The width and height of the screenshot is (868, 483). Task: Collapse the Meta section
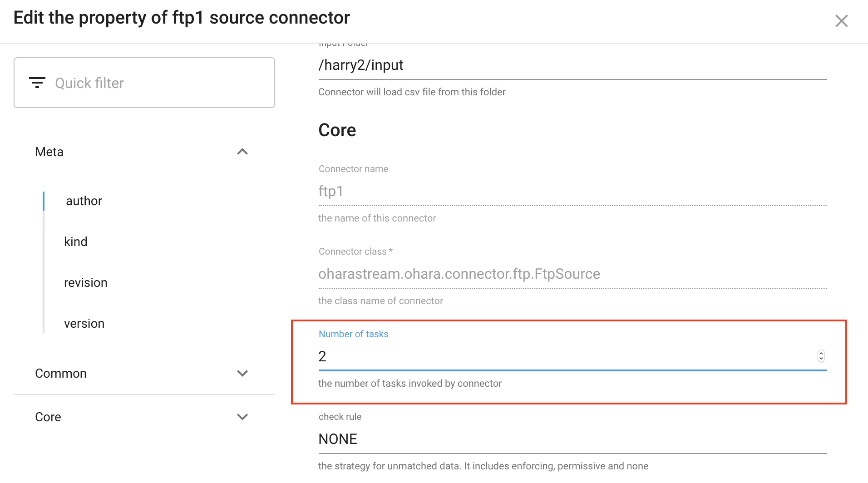pos(242,152)
